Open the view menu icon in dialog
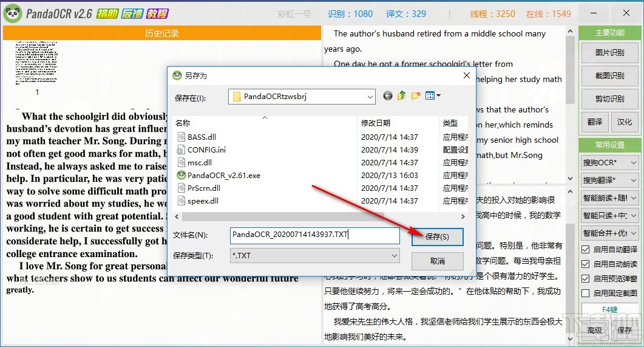Screen dimensions: 644x347 (x=433, y=96)
